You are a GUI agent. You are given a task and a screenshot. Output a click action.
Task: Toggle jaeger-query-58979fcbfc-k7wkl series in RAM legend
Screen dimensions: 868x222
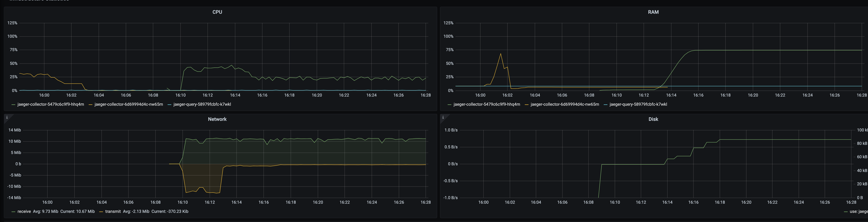tap(638, 104)
